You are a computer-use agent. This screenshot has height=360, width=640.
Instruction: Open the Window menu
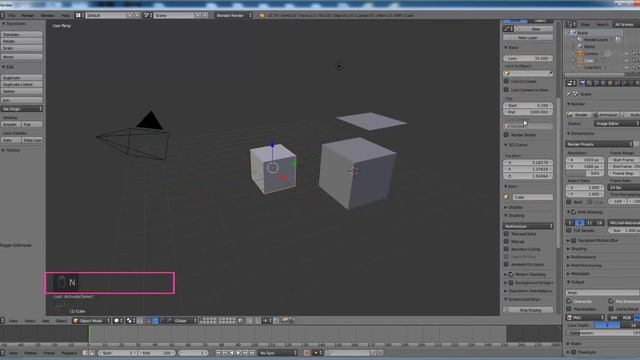(47, 16)
